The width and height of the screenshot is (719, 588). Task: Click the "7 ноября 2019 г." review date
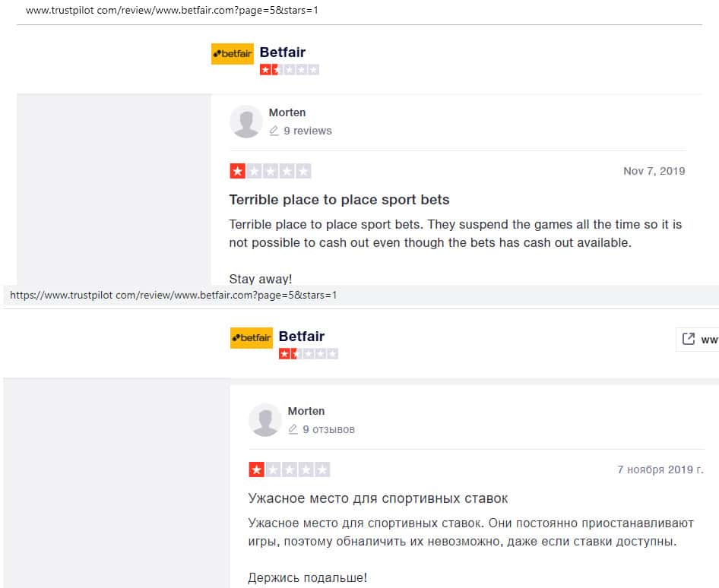click(x=660, y=469)
